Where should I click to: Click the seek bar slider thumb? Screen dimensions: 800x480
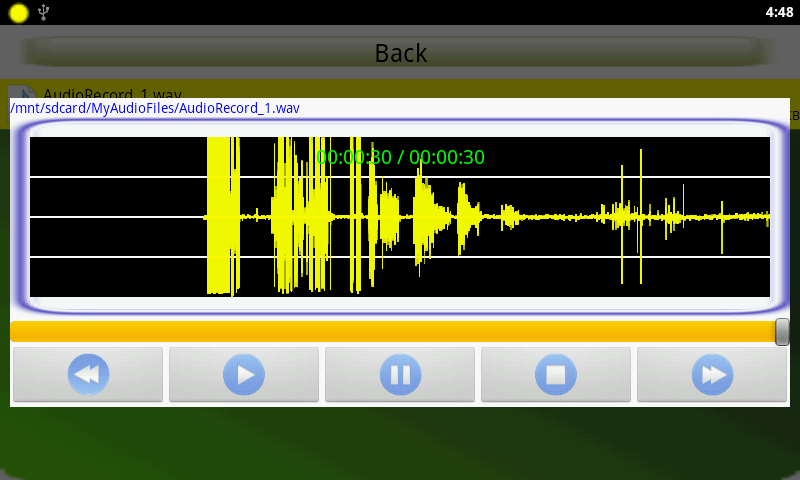pos(782,332)
